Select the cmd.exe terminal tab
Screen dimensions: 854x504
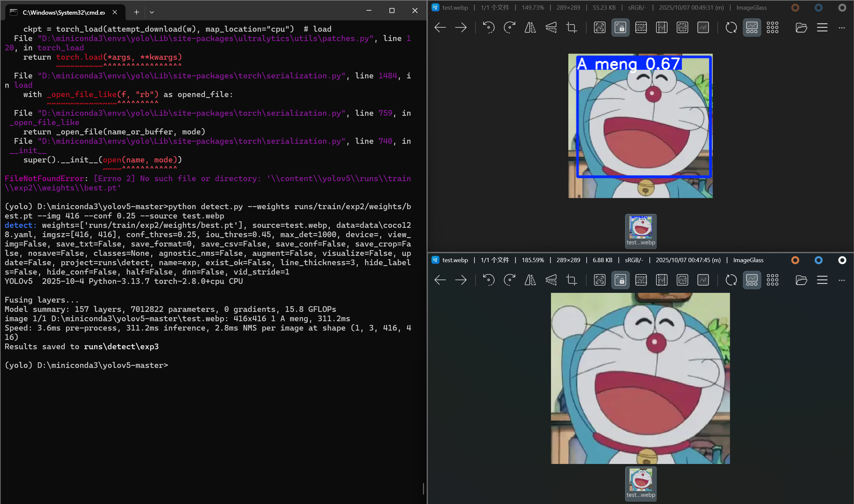(x=63, y=12)
